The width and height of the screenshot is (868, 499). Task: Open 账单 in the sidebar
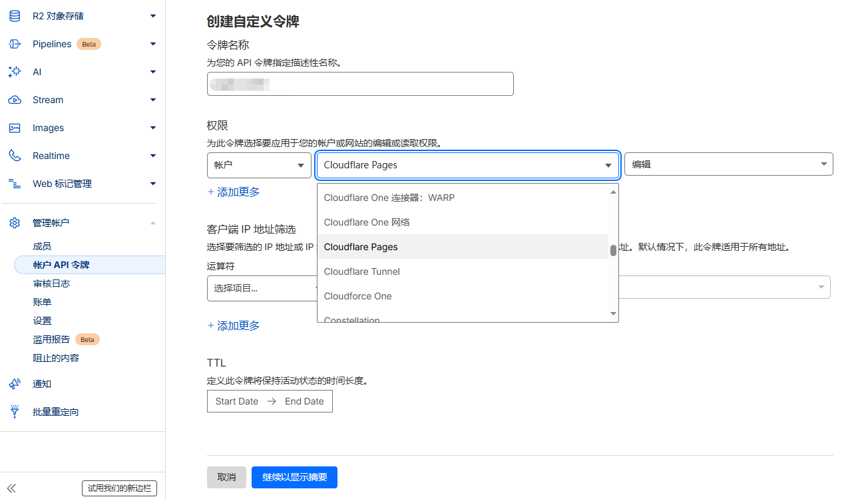tap(42, 302)
